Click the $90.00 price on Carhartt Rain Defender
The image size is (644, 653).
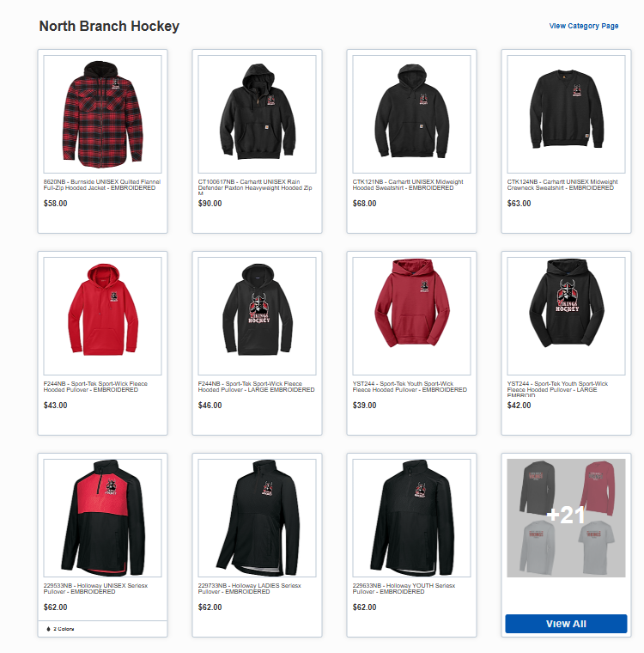(x=210, y=204)
